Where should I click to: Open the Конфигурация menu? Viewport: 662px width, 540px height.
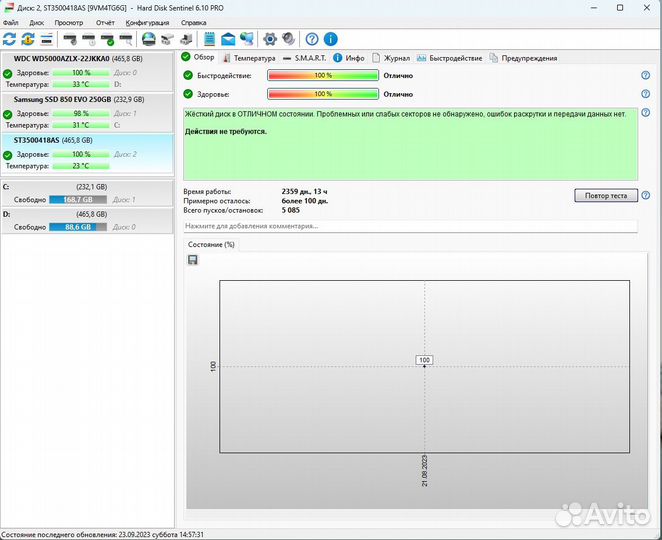(x=147, y=21)
